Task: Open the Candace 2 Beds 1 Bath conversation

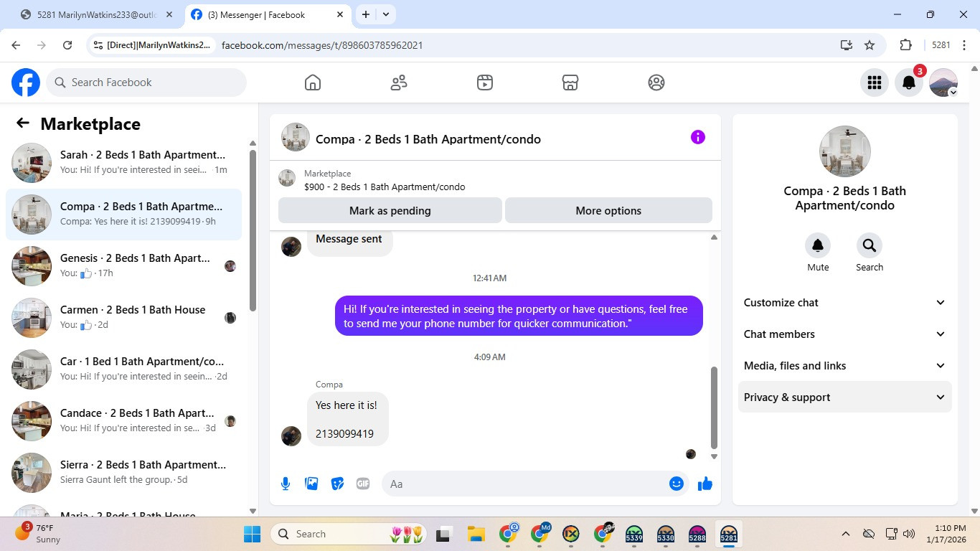Action: 123,421
